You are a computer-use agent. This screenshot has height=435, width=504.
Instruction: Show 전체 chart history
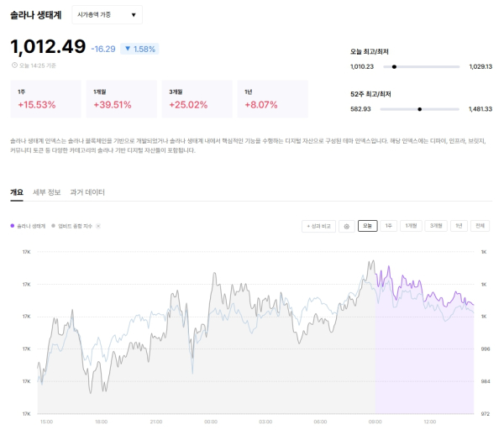[x=480, y=226]
